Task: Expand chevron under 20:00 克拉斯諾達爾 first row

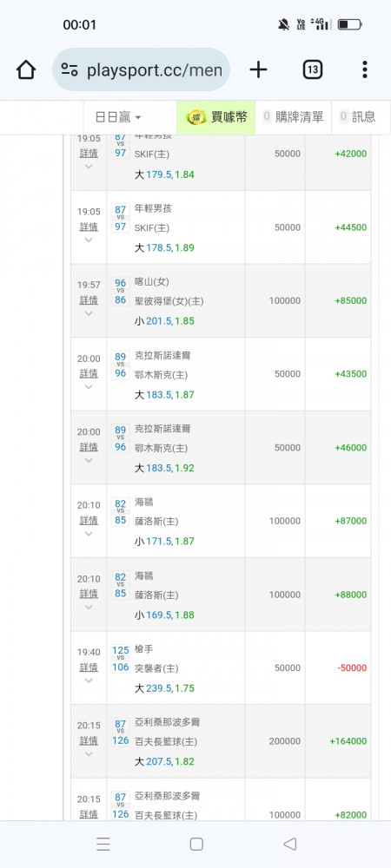Action: tap(89, 386)
